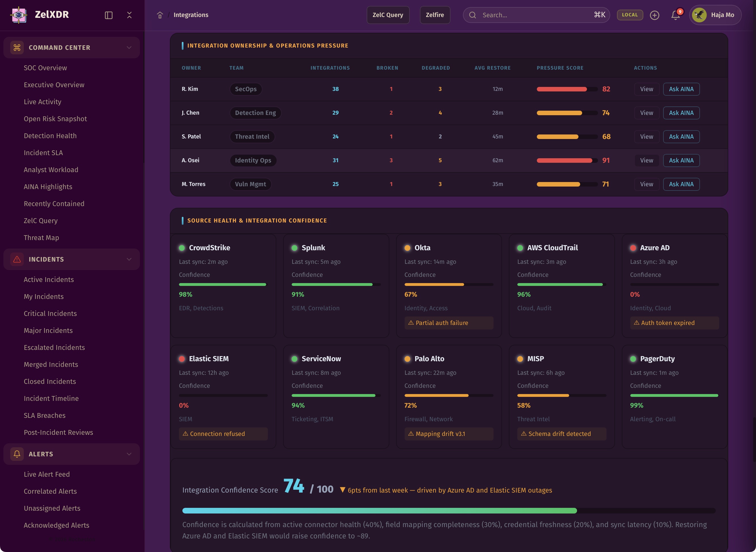Viewport: 756px width, 552px height.
Task: Collapse the Command Center section chevron
Action: (129, 48)
